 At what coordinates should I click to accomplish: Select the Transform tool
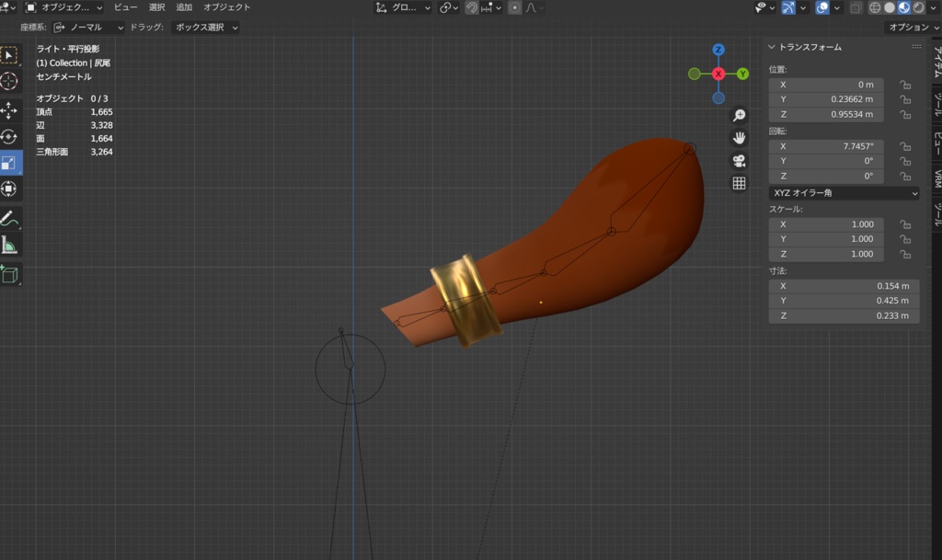pos(9,189)
